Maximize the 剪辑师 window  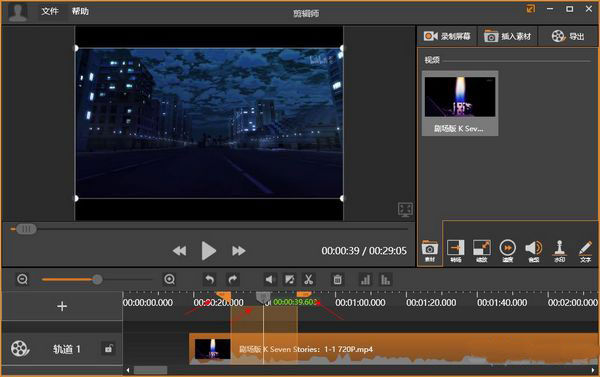tap(569, 9)
